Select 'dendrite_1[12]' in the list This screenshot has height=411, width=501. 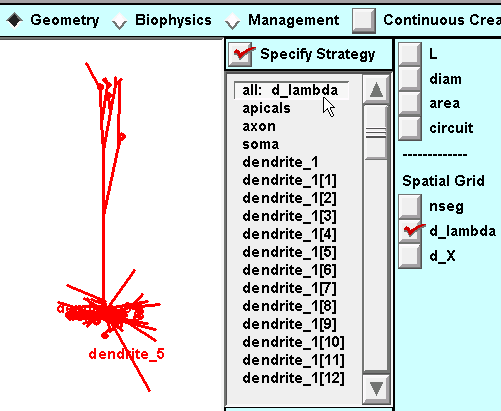tap(293, 378)
